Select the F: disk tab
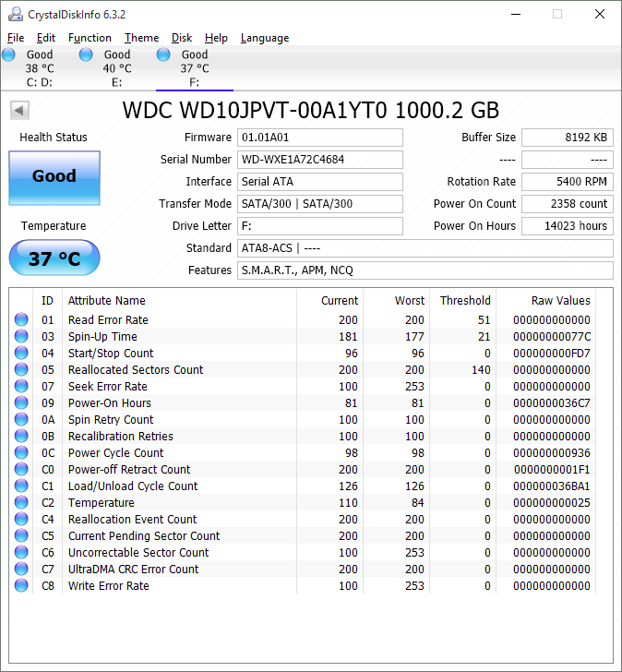Screen dimensions: 622x672 point(195,68)
